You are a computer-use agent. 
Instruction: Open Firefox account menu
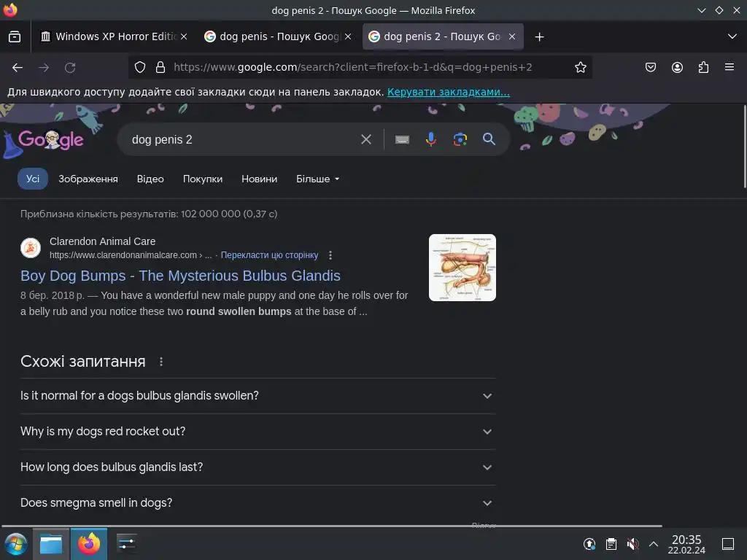point(677,67)
